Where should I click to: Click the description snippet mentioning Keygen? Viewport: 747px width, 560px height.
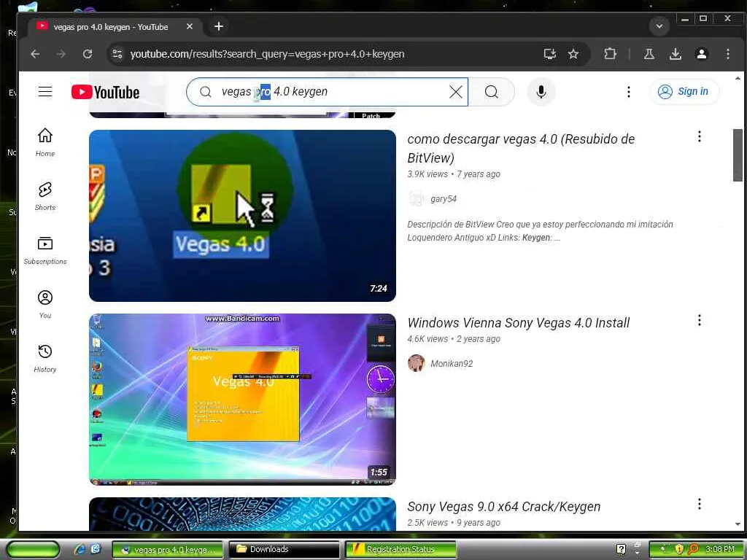coord(540,231)
